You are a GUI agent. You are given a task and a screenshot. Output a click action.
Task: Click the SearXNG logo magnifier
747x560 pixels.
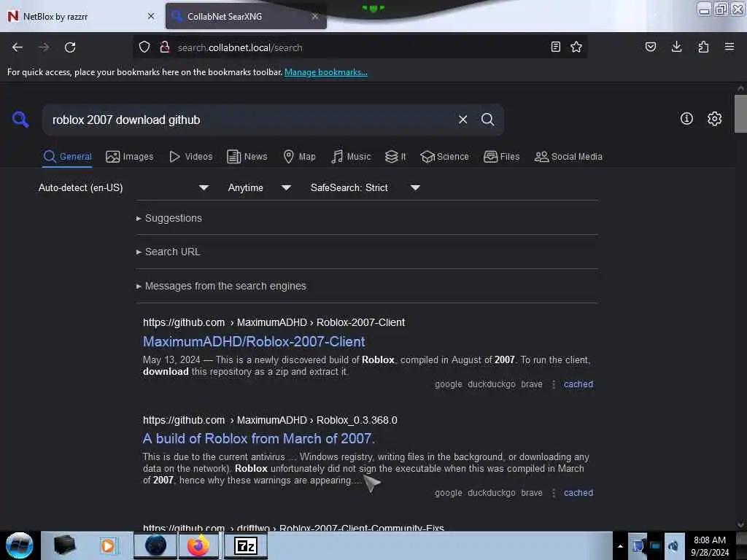20,120
